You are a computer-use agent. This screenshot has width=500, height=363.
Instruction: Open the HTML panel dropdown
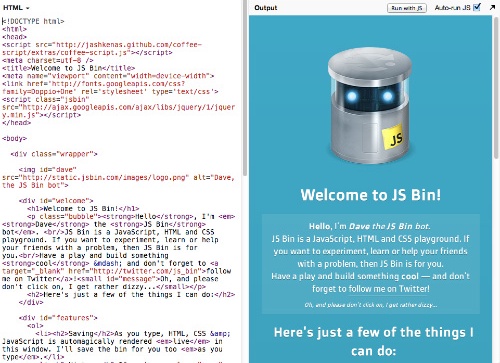[x=16, y=8]
